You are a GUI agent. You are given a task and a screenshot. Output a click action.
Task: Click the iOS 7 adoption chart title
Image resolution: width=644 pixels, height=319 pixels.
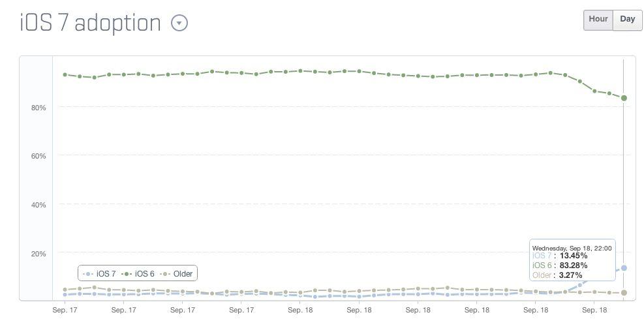91,23
